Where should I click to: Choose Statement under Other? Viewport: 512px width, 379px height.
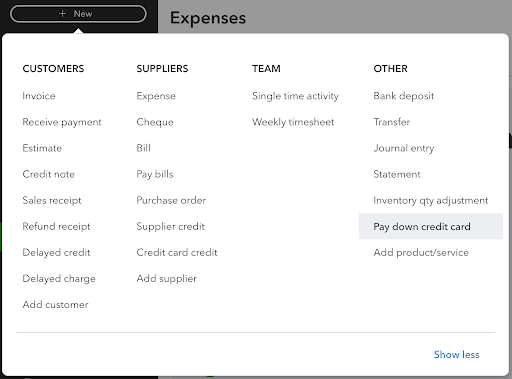(x=397, y=174)
